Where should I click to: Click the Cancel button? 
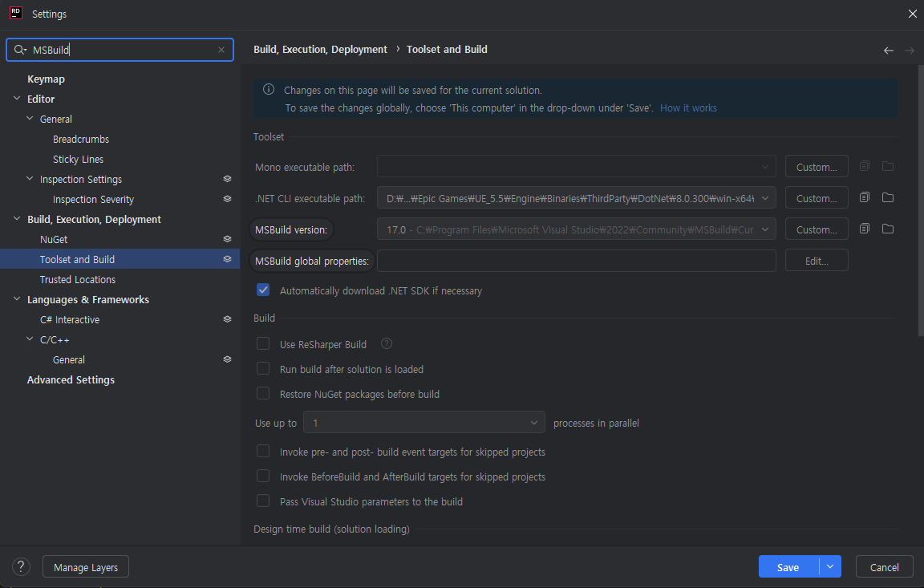(884, 567)
